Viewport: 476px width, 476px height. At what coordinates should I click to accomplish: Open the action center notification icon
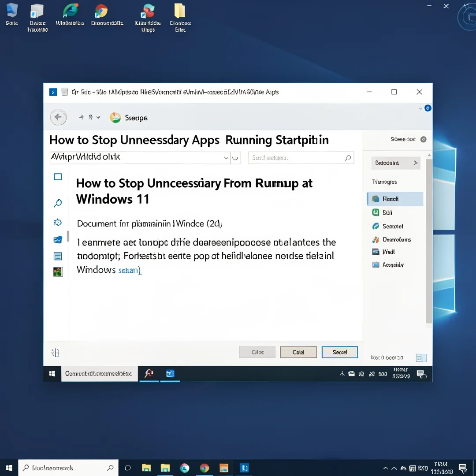tap(463, 469)
